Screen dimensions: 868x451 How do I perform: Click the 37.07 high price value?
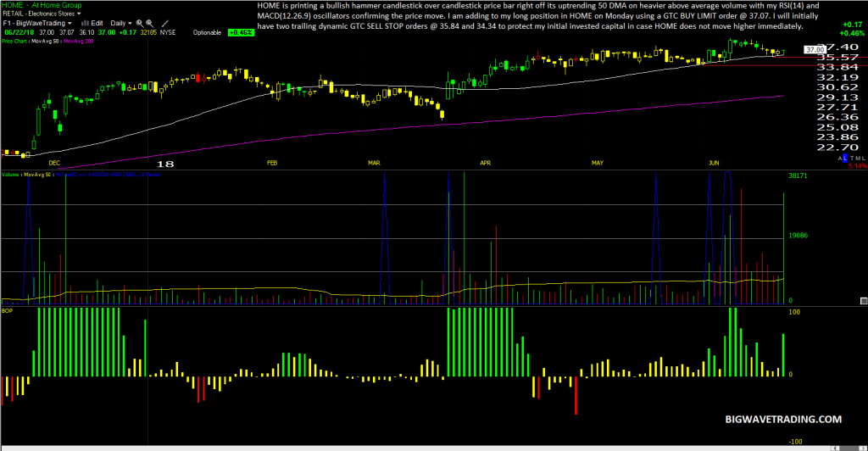pyautogui.click(x=66, y=33)
